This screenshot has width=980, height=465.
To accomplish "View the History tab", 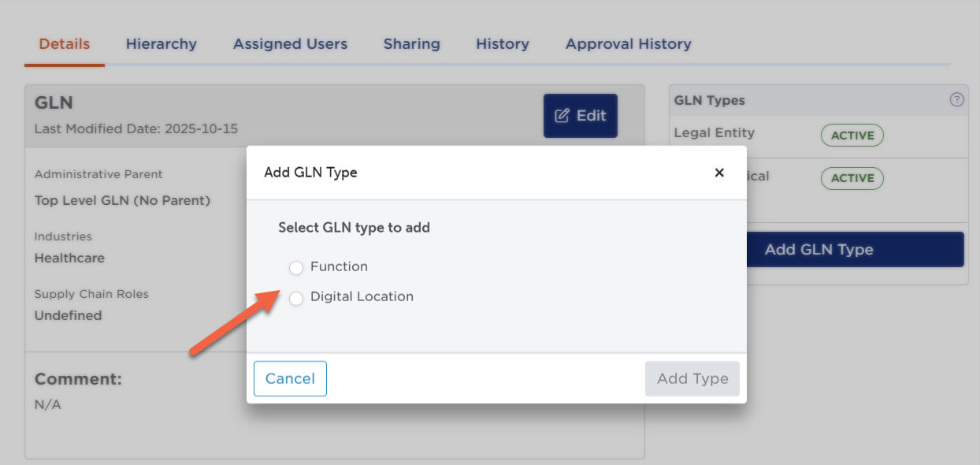I will pos(503,44).
